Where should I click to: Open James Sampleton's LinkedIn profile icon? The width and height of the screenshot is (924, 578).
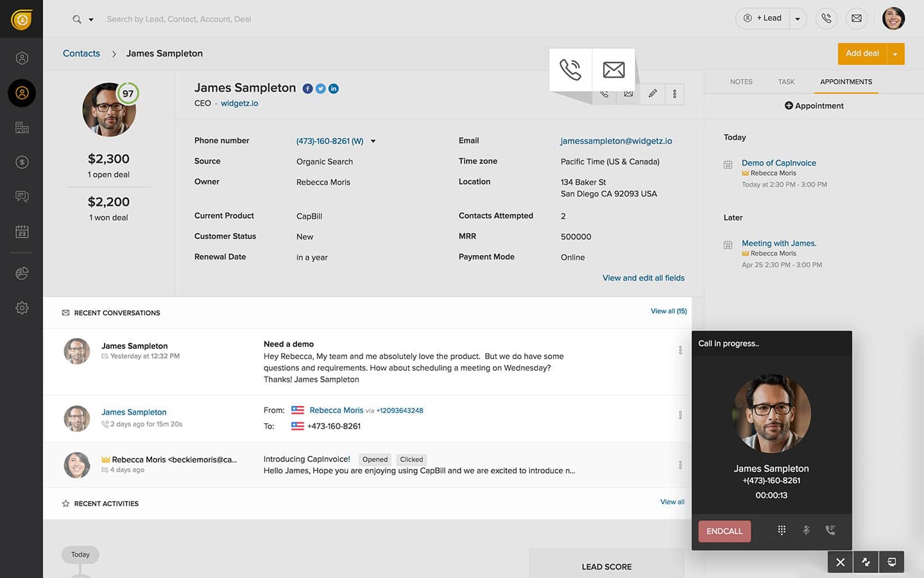coord(334,89)
